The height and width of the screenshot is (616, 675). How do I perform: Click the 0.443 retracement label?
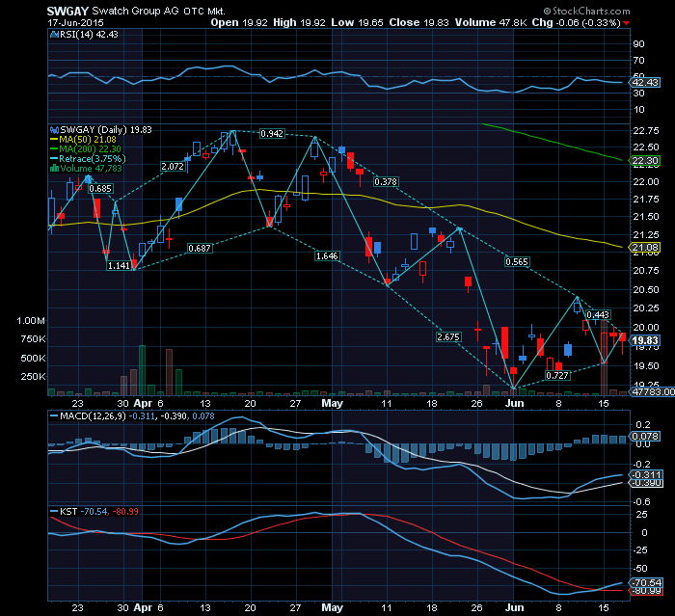(x=598, y=315)
